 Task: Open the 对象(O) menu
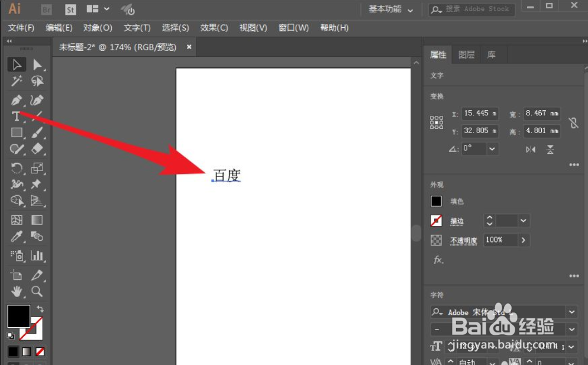(98, 28)
